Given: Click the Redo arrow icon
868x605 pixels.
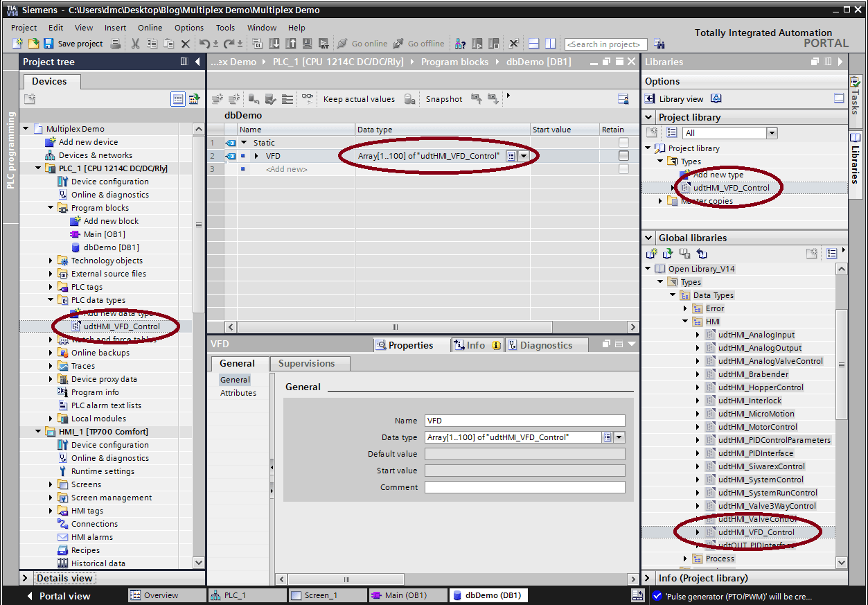Looking at the screenshot, I should (x=231, y=44).
